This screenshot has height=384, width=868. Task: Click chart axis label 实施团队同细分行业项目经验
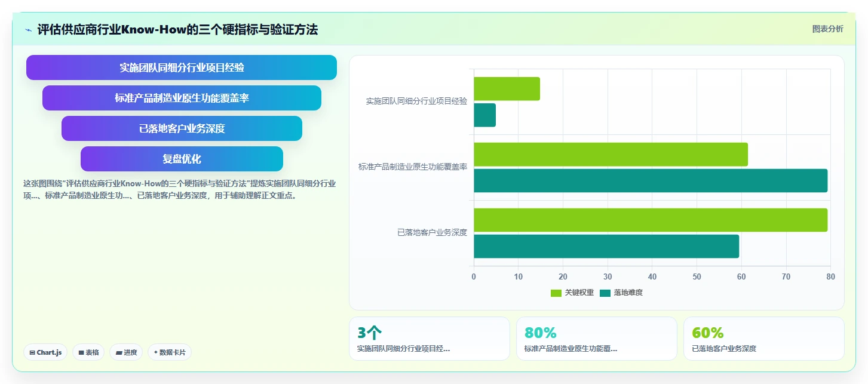pos(416,102)
